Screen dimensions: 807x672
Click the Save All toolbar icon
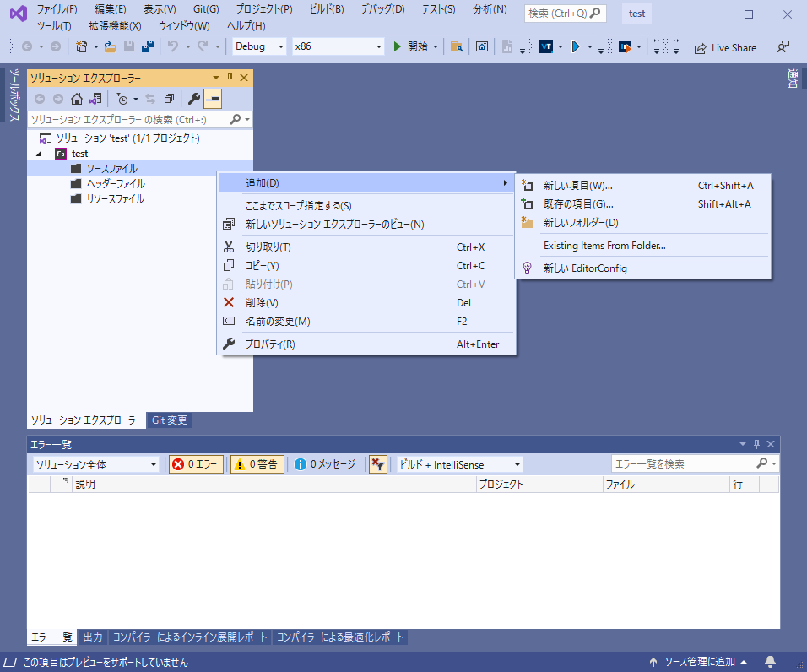pyautogui.click(x=148, y=46)
